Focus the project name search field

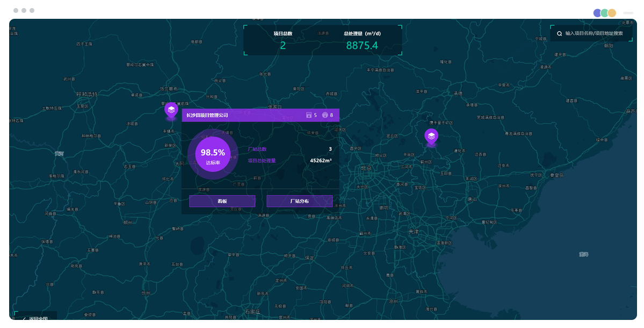click(594, 33)
